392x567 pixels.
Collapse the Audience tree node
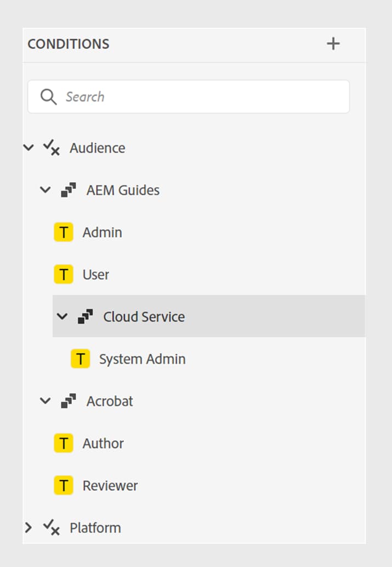29,148
